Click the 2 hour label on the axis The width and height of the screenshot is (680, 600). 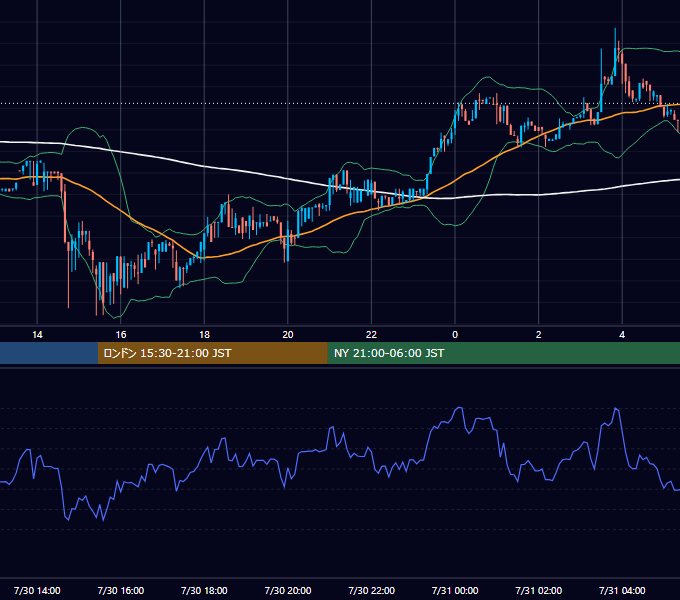coord(539,335)
